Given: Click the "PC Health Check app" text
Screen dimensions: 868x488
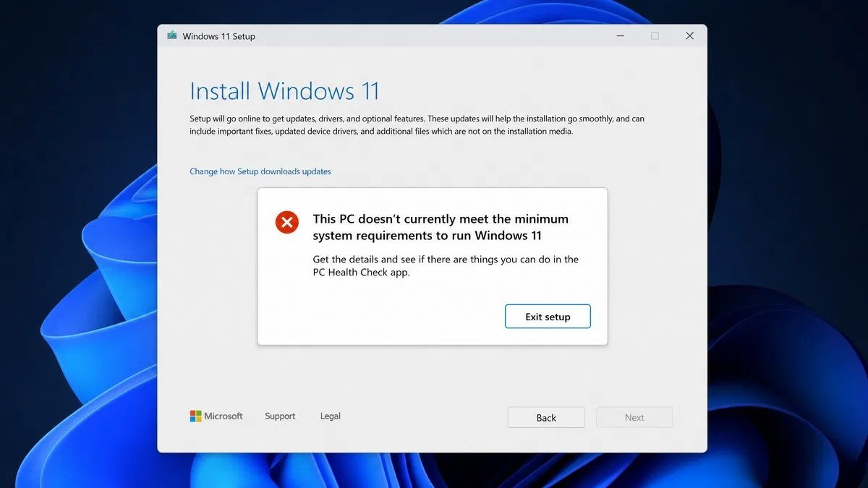Looking at the screenshot, I should (x=362, y=273).
